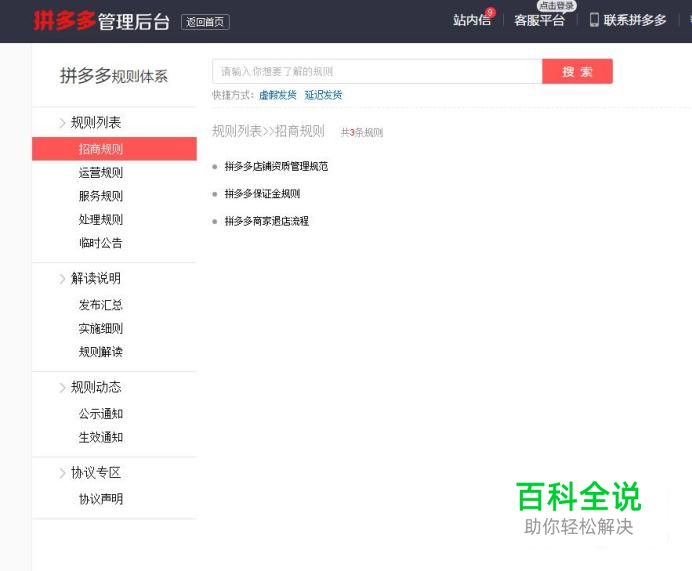This screenshot has width=692, height=571.
Task: Click the 管理后台 header text
Action: 134,22
